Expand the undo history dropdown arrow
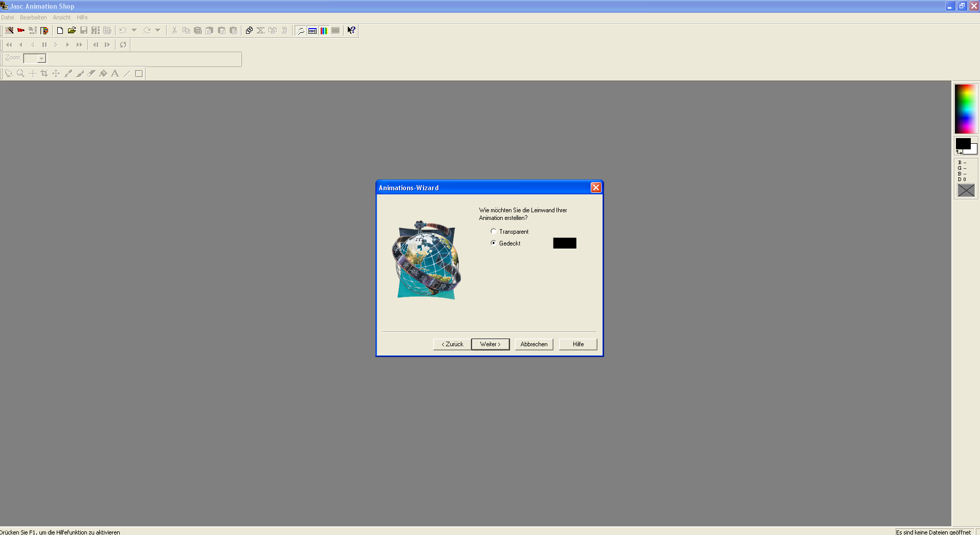Image resolution: width=980 pixels, height=535 pixels. pos(135,31)
